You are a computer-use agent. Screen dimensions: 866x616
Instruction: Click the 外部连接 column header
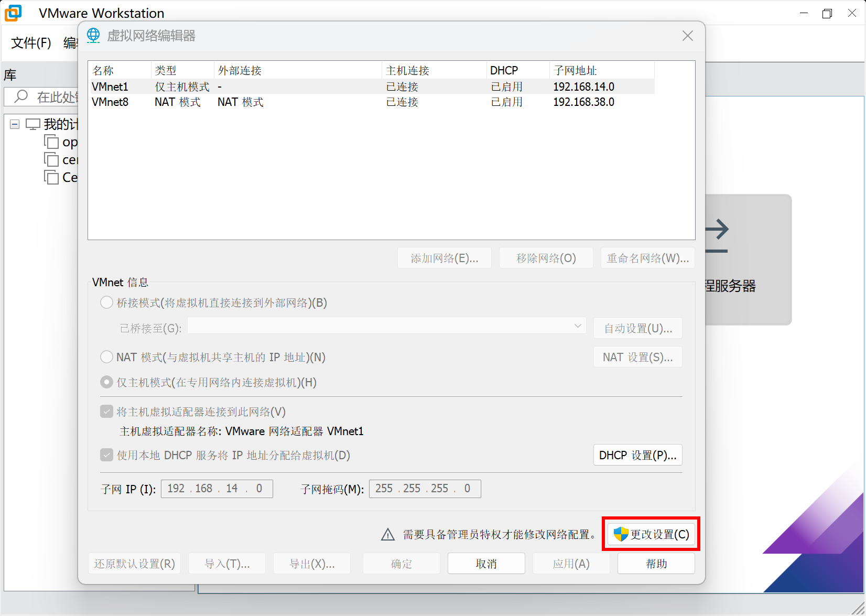coord(298,70)
